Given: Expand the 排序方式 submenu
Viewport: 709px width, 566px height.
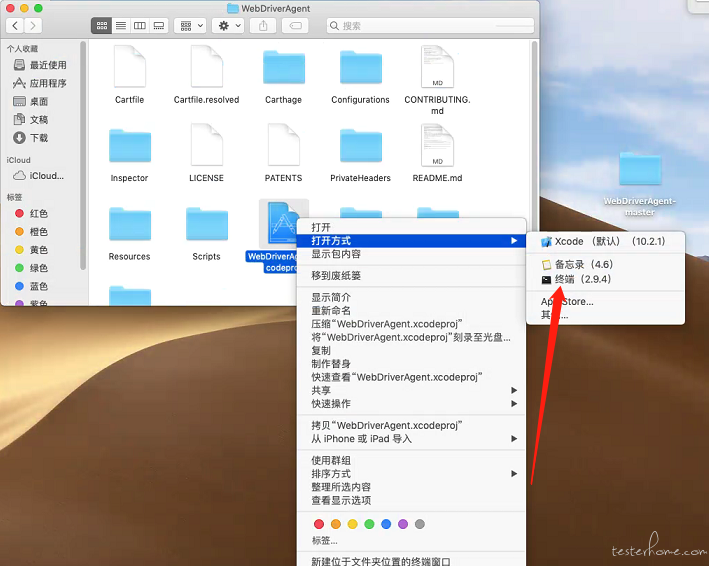Looking at the screenshot, I should [411, 474].
